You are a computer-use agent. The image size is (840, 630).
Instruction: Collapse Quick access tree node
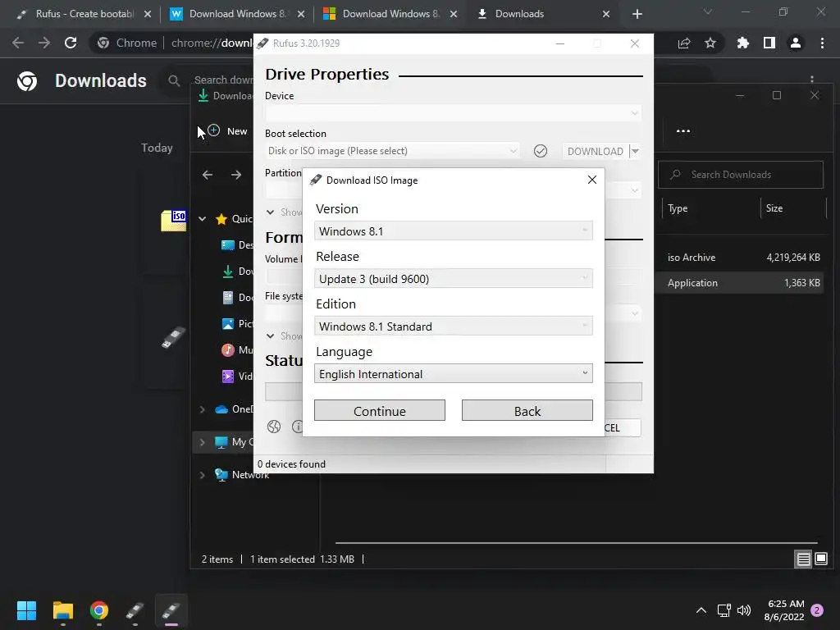203,218
